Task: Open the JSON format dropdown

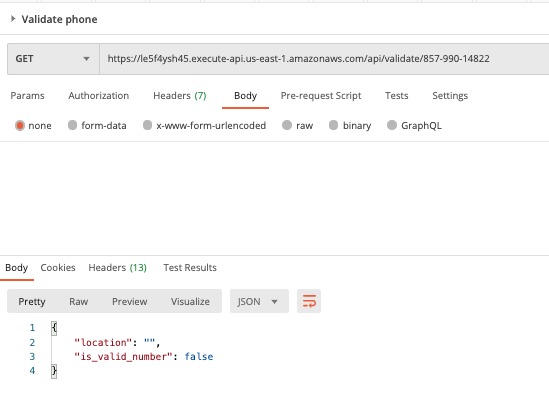Action: coord(259,301)
